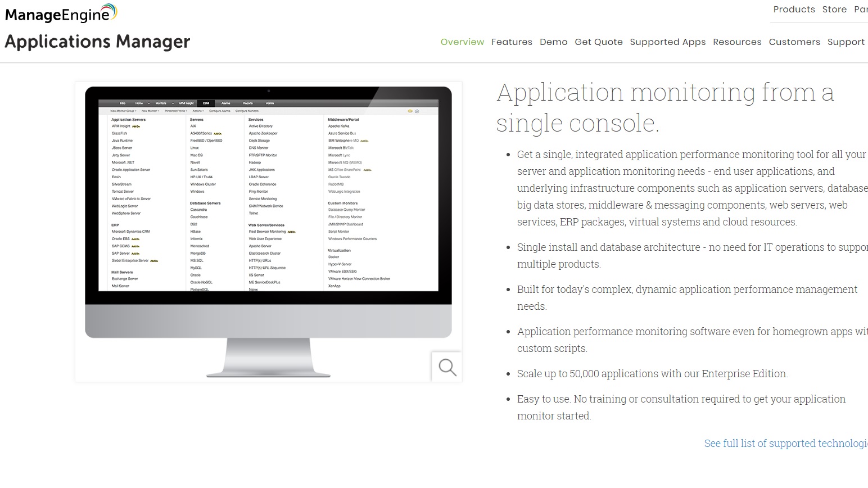Click the text 'Scale up to 50,000 applications with our Enterprise Edition.'

[x=652, y=374]
